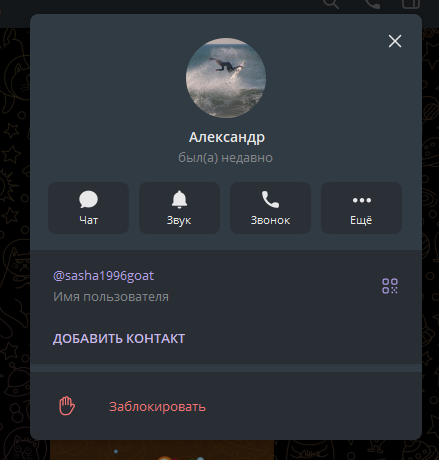Click the Звонок label button
Image resolution: width=439 pixels, height=460 pixels.
[270, 220]
